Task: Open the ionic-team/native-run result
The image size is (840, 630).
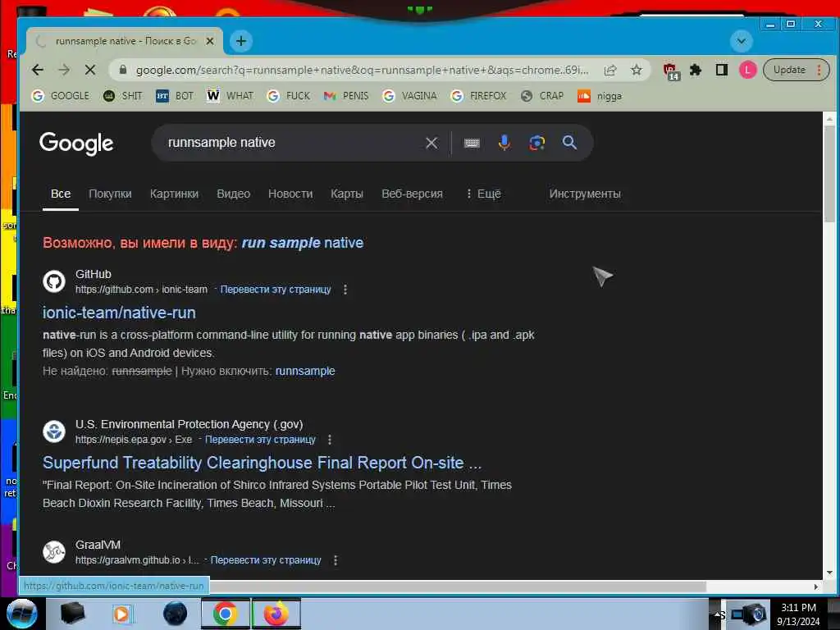Action: (x=119, y=313)
